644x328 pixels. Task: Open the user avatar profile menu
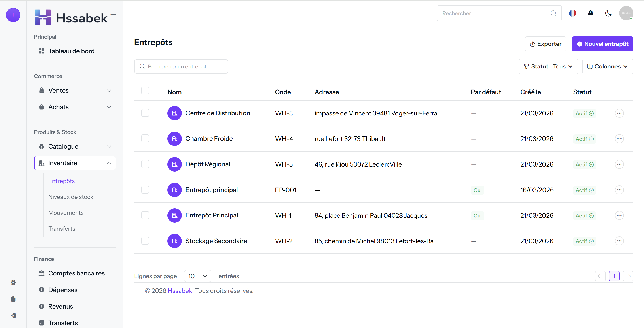click(626, 13)
